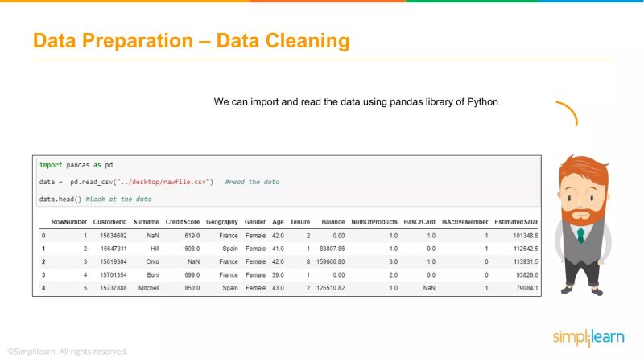Click the Balance column header
Screen dimensions: 644x362
(333, 222)
